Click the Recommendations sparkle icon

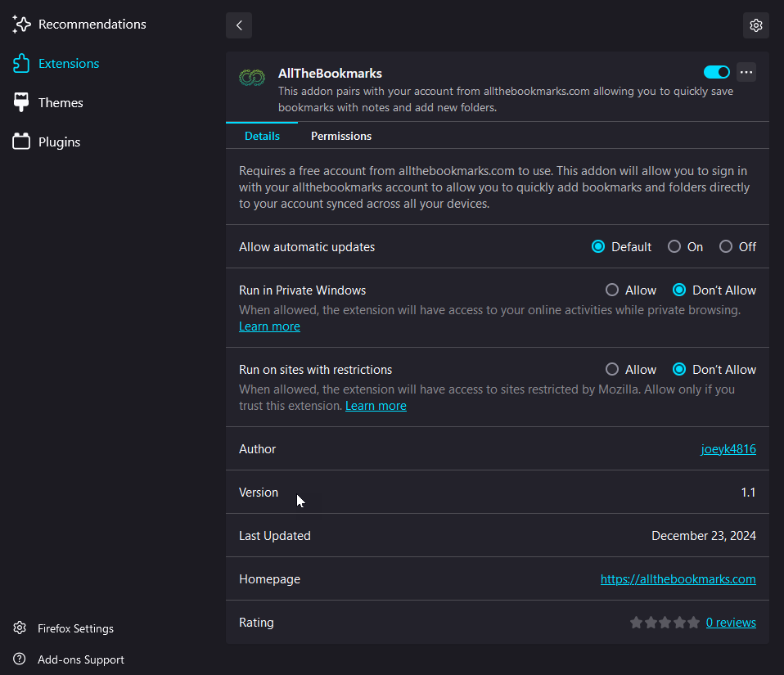(21, 25)
